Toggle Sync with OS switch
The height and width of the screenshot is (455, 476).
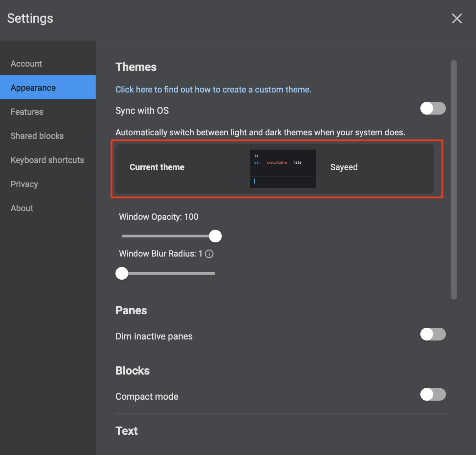pyautogui.click(x=433, y=108)
